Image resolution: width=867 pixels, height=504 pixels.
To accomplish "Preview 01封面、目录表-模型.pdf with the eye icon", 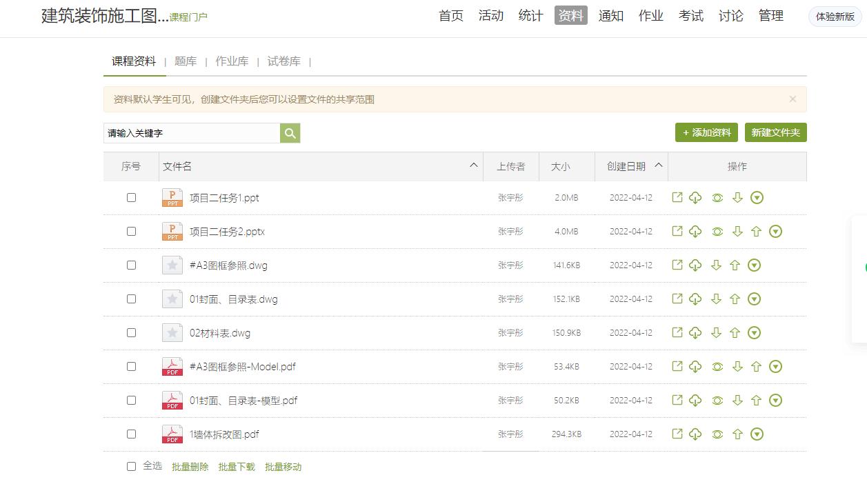I will coord(717,401).
